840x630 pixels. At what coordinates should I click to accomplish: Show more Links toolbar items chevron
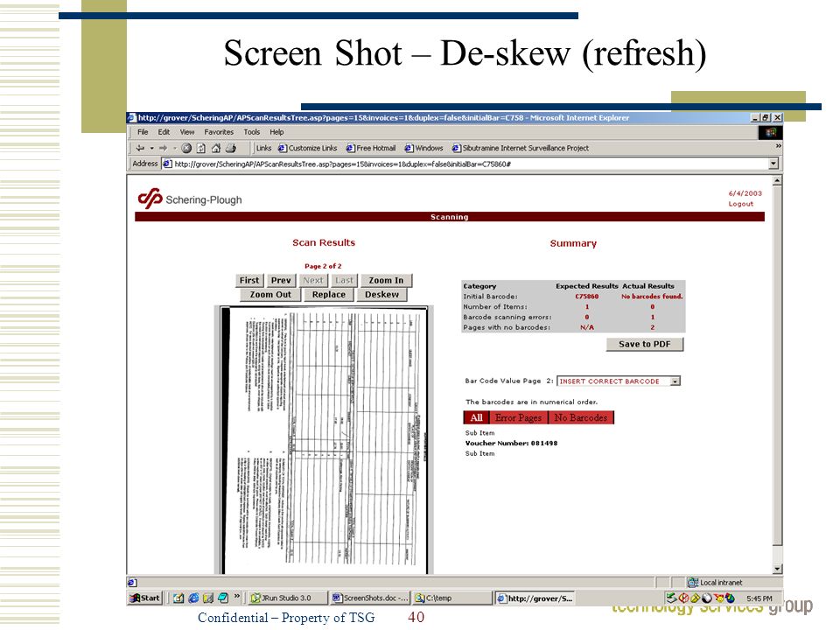[x=778, y=146]
